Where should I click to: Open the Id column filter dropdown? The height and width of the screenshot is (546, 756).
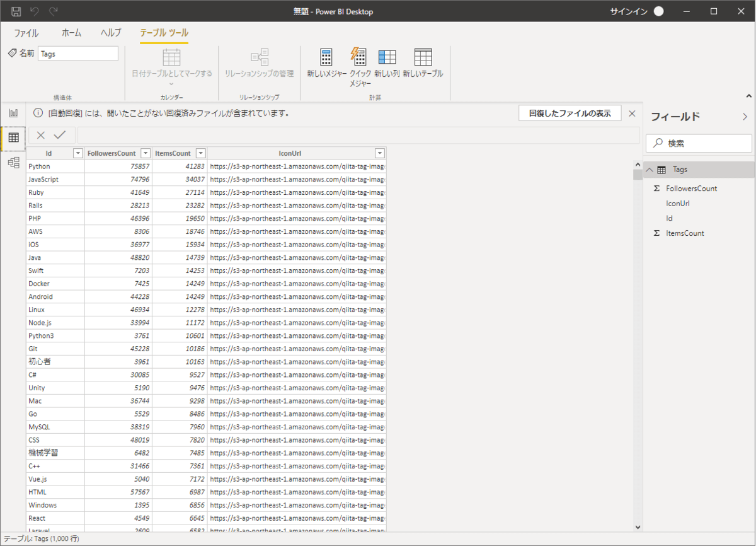click(x=78, y=153)
